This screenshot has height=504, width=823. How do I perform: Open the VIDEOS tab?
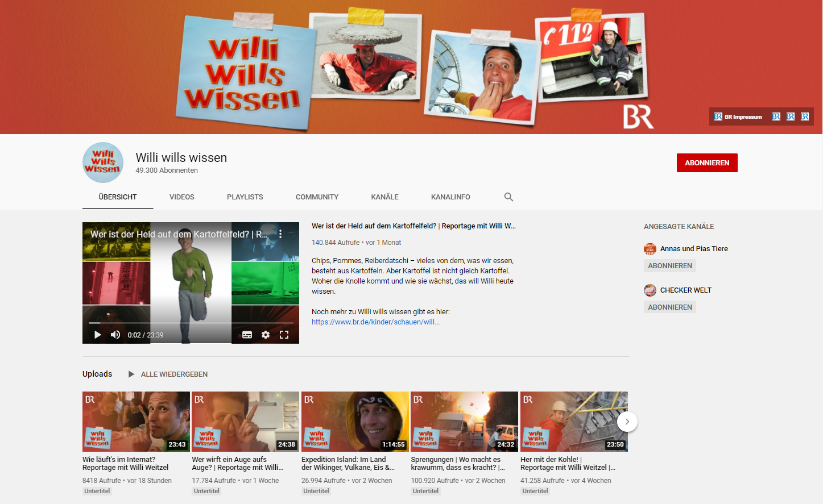pyautogui.click(x=182, y=197)
